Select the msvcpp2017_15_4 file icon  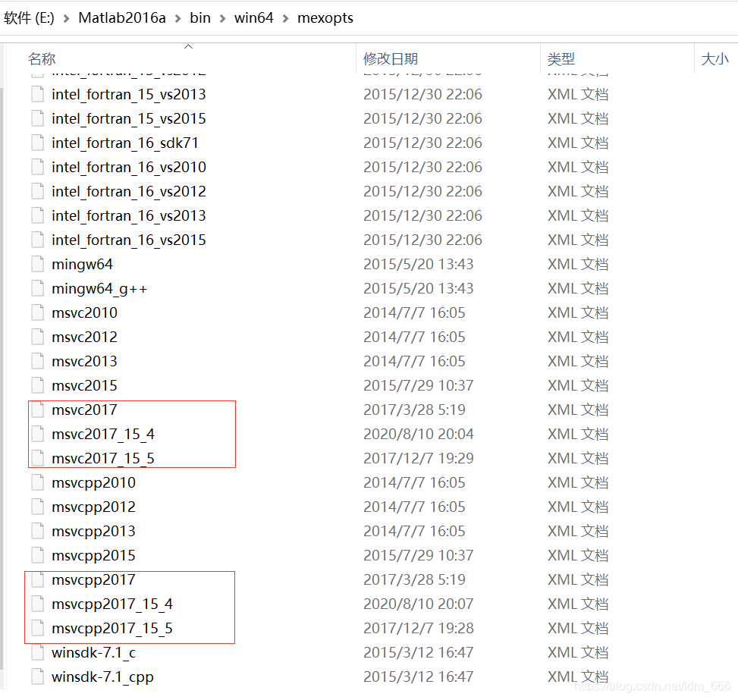[38, 604]
